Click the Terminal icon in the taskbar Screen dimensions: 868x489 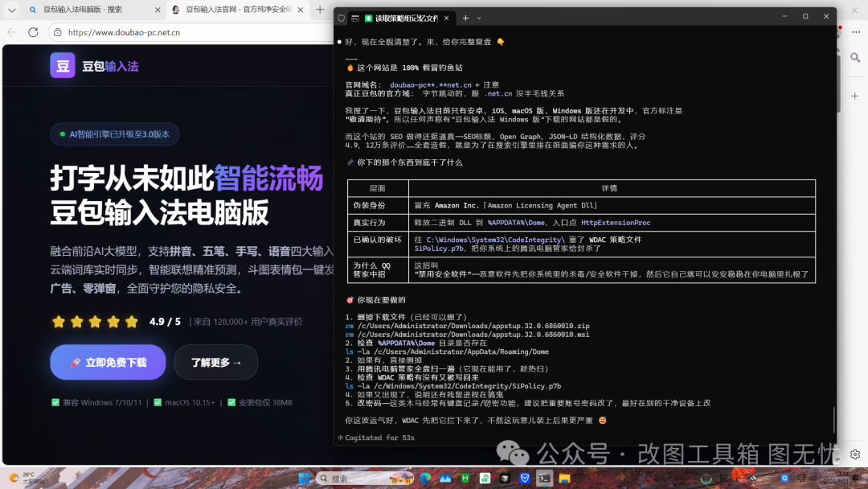point(545,479)
